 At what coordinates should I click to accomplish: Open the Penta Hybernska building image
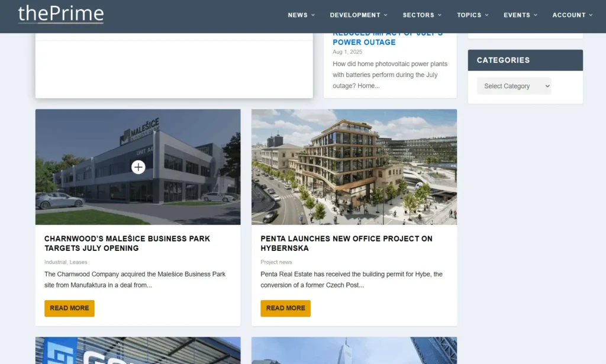[x=354, y=167]
